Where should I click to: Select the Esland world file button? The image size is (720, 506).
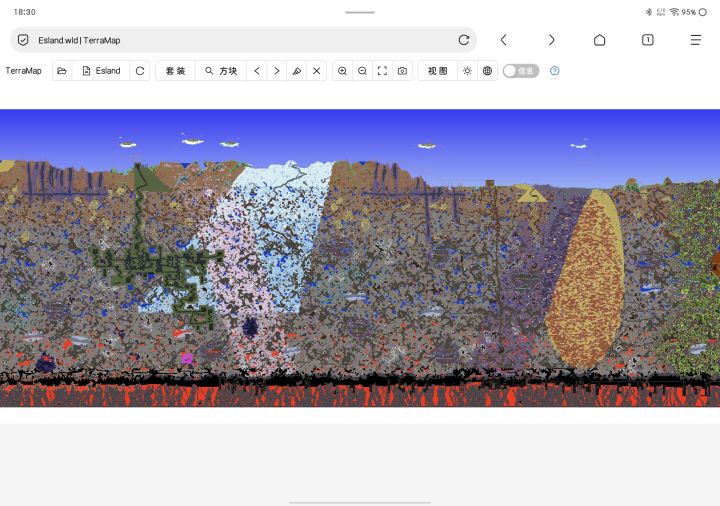(x=101, y=71)
